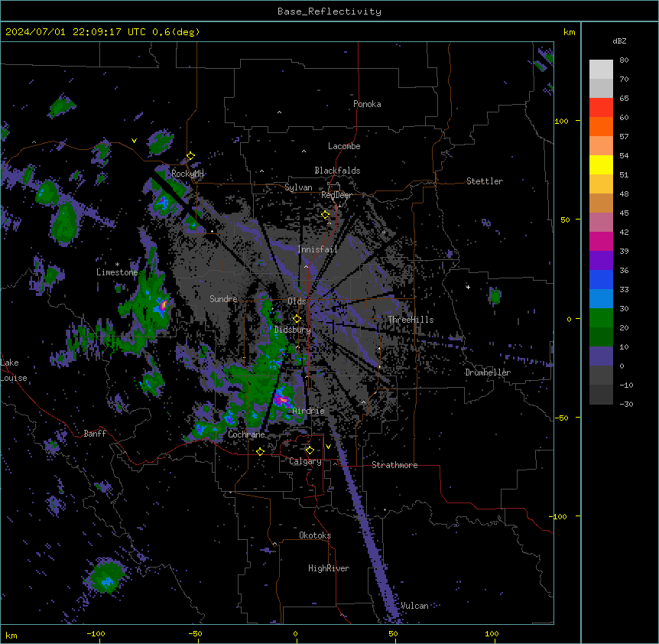659x644 pixels.
Task: Pick the dark orange 57-60 dBZ legend swatch
Action: click(601, 126)
